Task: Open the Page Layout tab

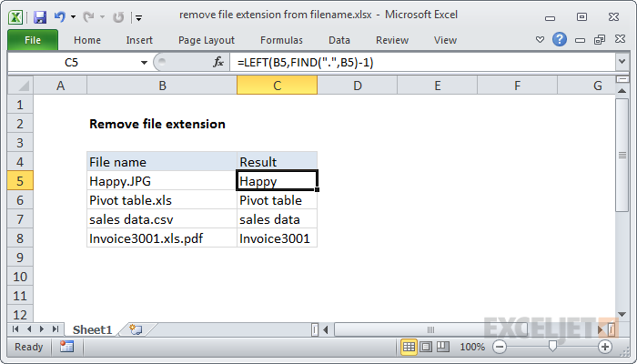Action: point(207,40)
